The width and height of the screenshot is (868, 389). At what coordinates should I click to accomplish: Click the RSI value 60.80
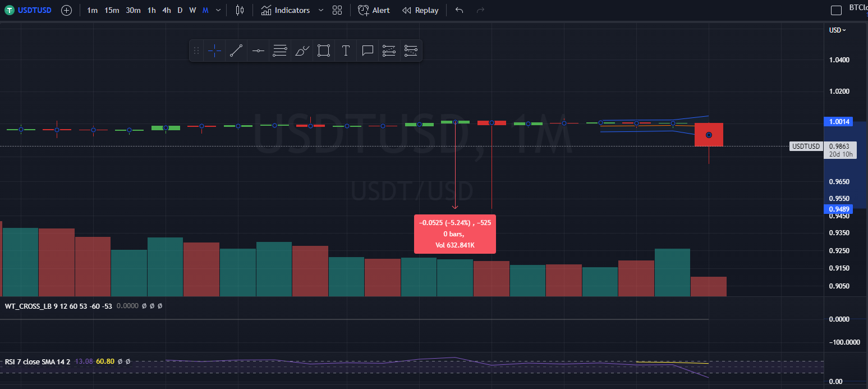[105, 361]
